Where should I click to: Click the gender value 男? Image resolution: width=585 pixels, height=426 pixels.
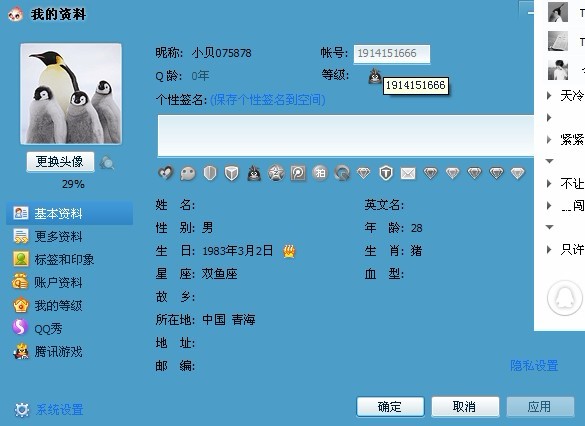[207, 228]
